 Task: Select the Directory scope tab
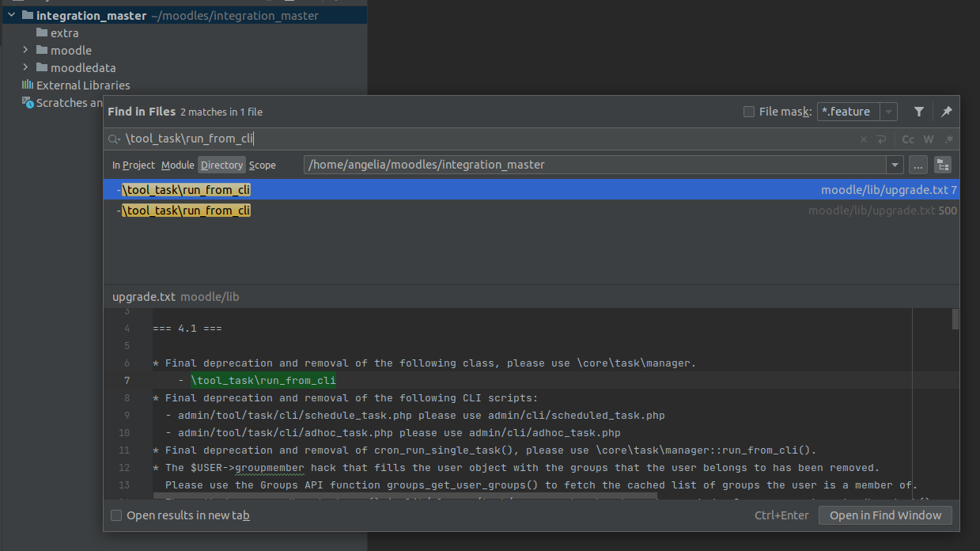pos(221,165)
